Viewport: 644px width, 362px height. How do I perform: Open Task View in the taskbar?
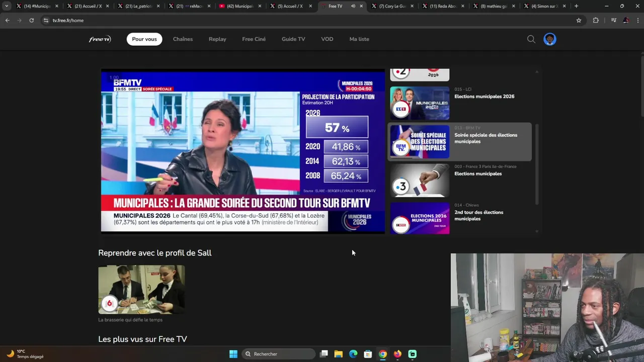pyautogui.click(x=324, y=354)
